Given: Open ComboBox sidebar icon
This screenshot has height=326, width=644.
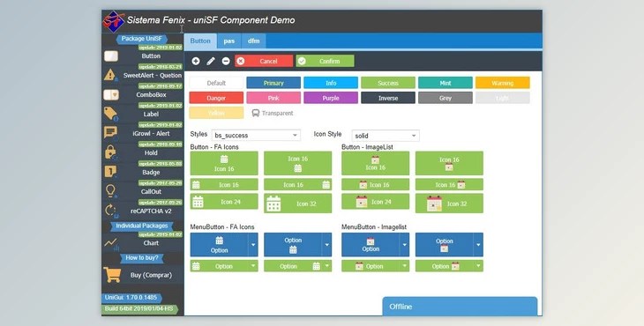Looking at the screenshot, I should click(111, 95).
